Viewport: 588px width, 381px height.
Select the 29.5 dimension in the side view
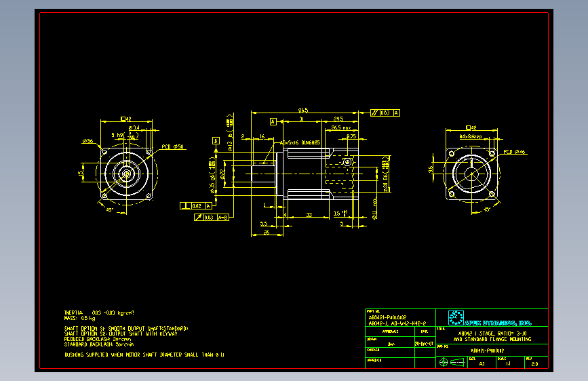pos(338,119)
